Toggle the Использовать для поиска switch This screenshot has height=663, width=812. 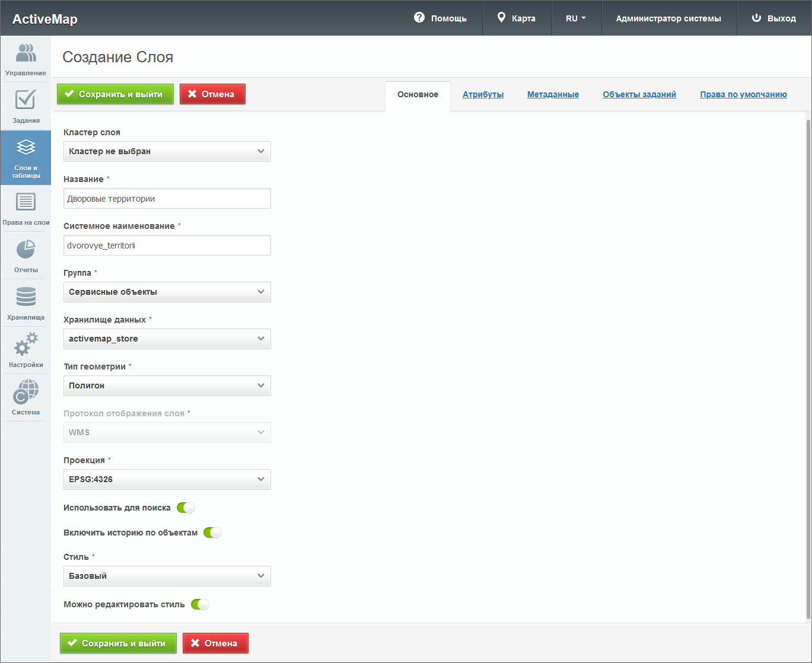[x=186, y=508]
